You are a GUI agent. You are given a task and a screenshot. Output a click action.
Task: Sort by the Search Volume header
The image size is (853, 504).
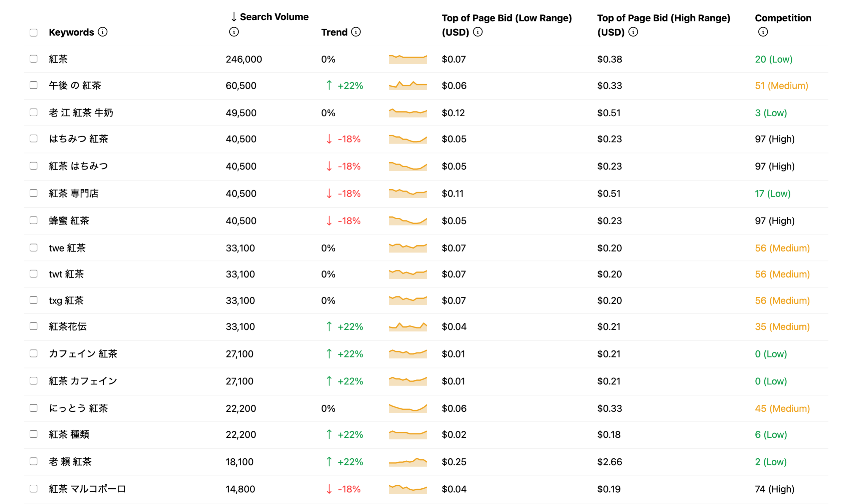[274, 17]
